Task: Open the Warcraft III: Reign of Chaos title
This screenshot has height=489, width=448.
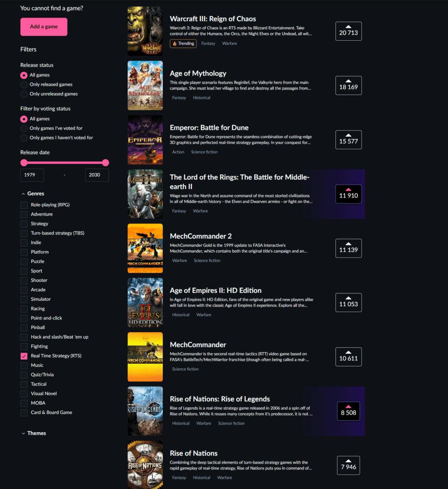Action: coord(213,19)
